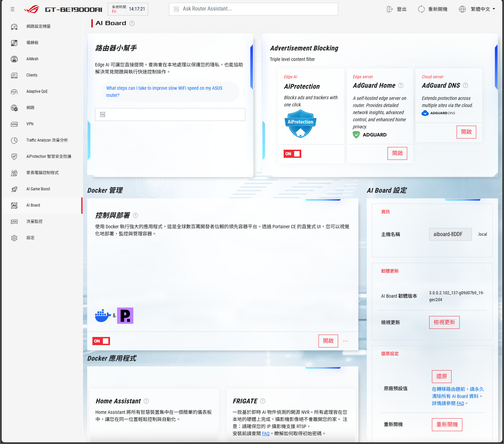
Task: Click the suggested WiFi speed question link
Action: [x=165, y=92]
